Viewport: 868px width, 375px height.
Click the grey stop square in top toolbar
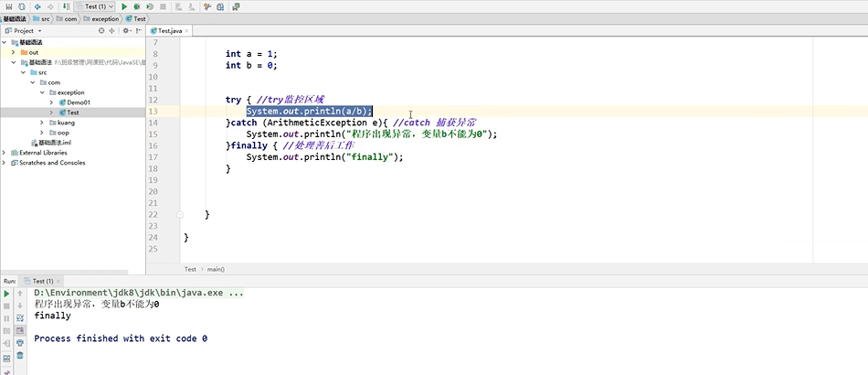(163, 6)
